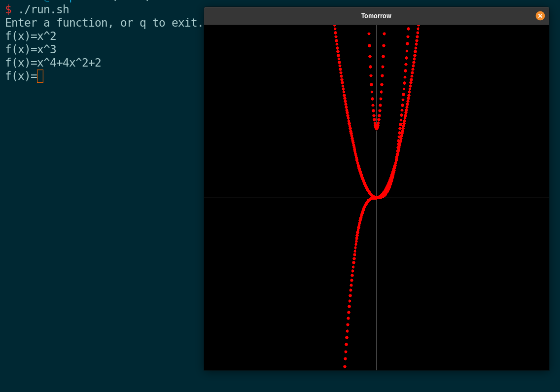Click the Tomorrow window title
Viewport: 560px width, 392px height.
(x=376, y=16)
